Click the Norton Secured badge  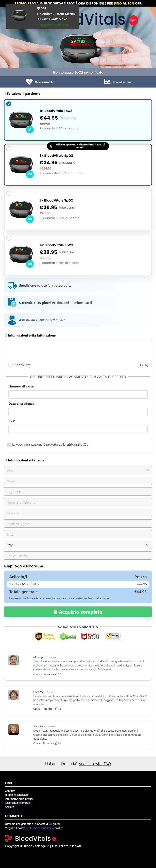[113, 636]
